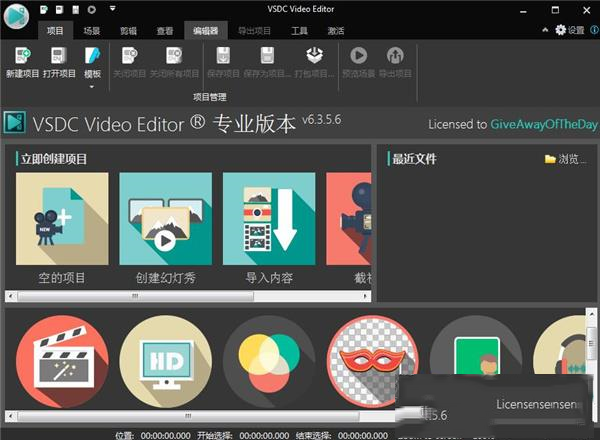Click the project tiles horizontal scrollbar thumb
600x440 pixels.
pos(135,296)
